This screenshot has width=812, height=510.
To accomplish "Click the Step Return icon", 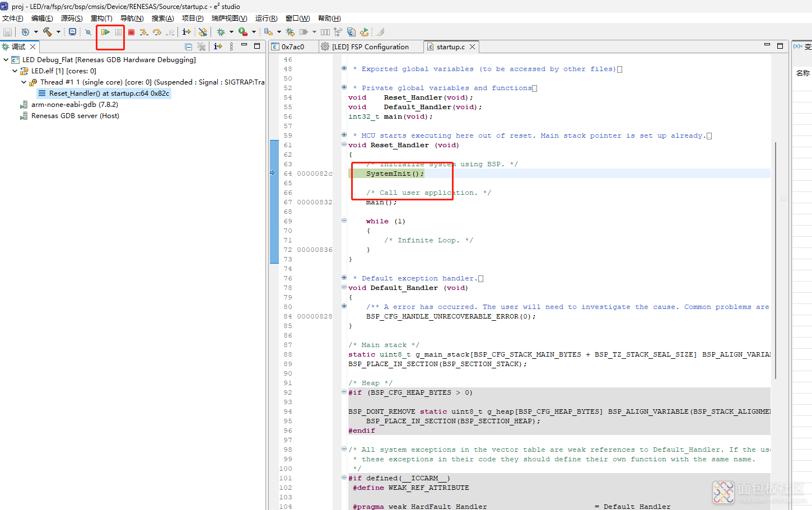I will [x=170, y=32].
